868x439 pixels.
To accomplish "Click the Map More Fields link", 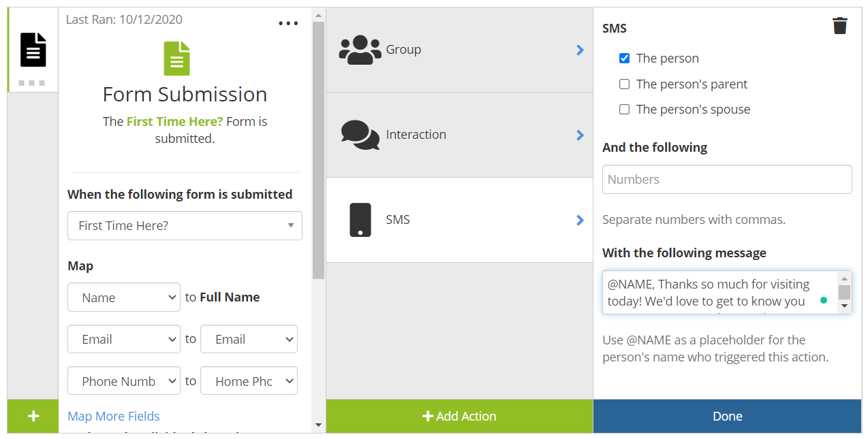I will coord(114,417).
